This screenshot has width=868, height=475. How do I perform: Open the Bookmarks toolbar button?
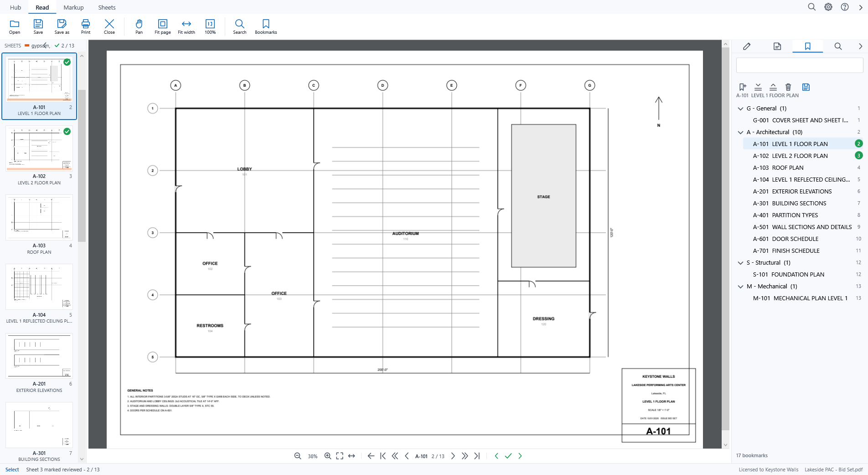(266, 26)
